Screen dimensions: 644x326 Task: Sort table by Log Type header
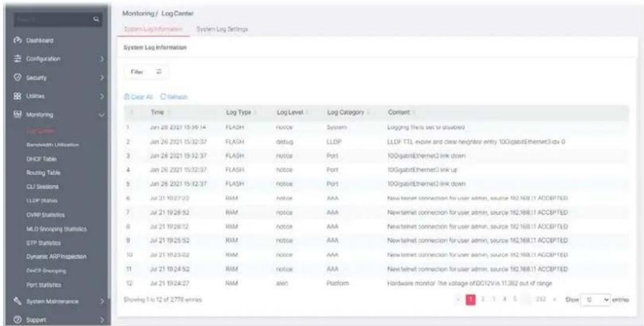(x=238, y=112)
